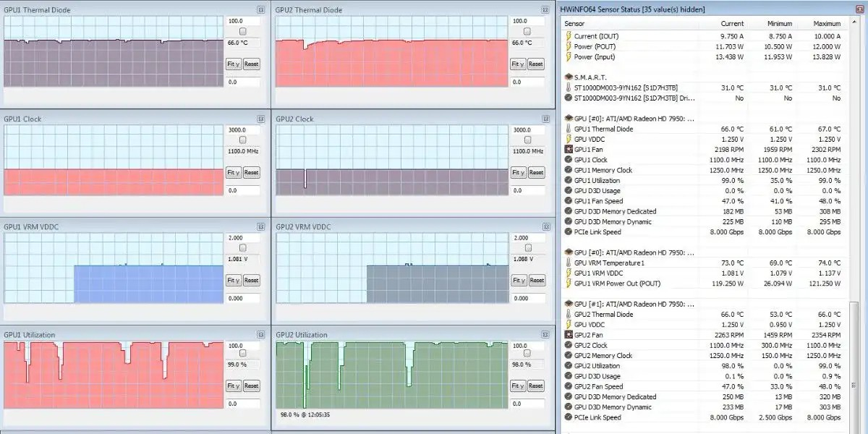Click Fit y in GPU1 VRM VDDC graph

(234, 280)
